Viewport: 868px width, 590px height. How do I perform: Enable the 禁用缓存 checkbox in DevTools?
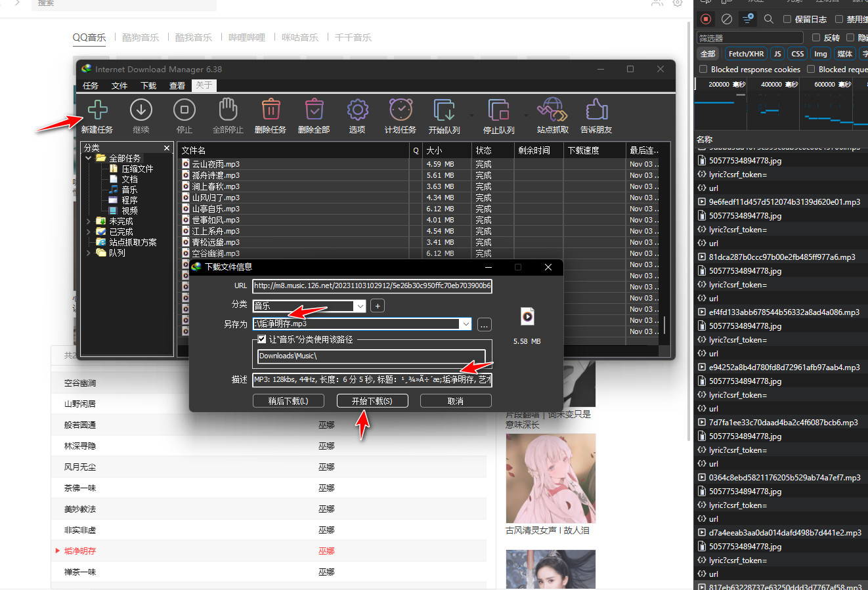point(839,19)
